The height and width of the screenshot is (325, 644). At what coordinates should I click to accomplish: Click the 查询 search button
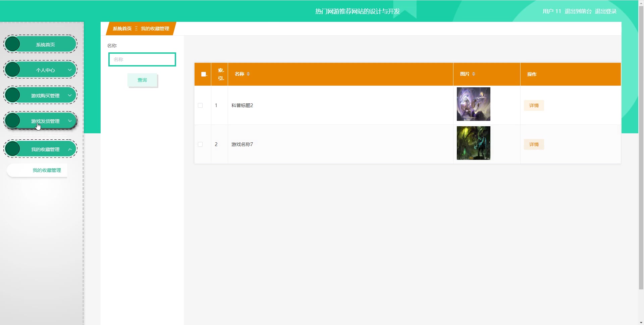[x=142, y=80]
